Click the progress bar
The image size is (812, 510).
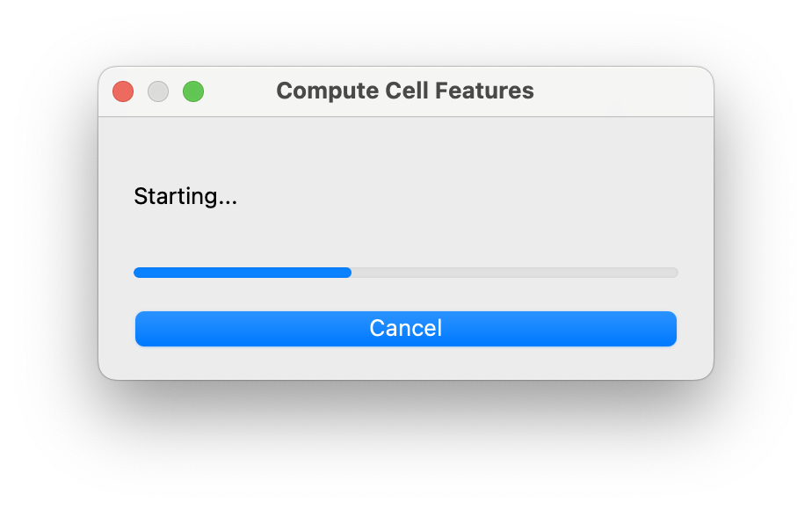click(405, 272)
